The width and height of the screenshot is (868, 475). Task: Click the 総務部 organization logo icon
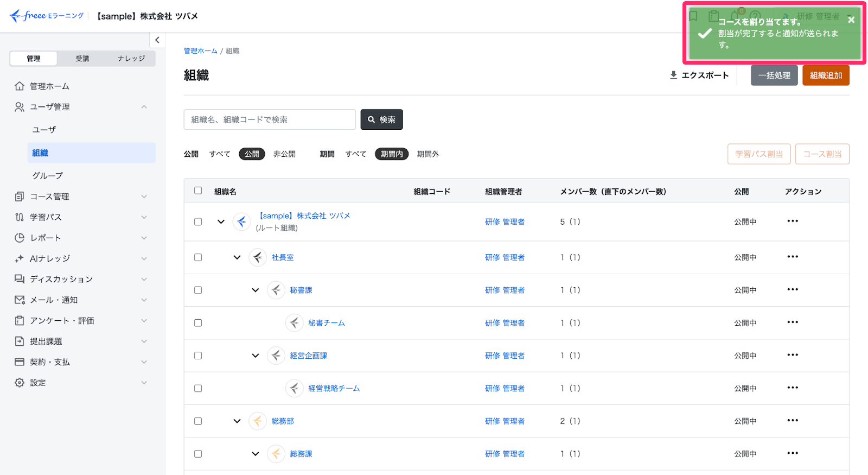click(x=258, y=421)
